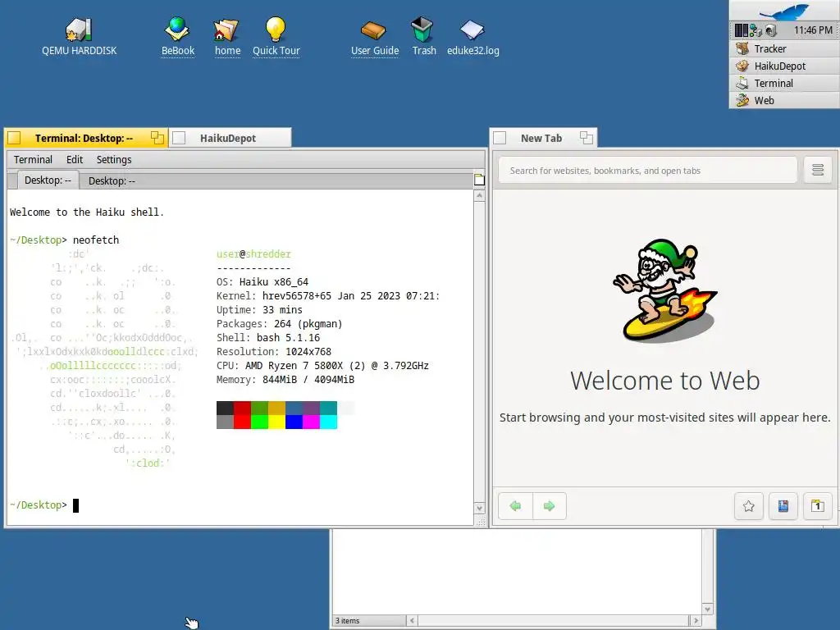Click the surfing gnome Web mascot image
This screenshot has width=840, height=630.
click(x=664, y=290)
